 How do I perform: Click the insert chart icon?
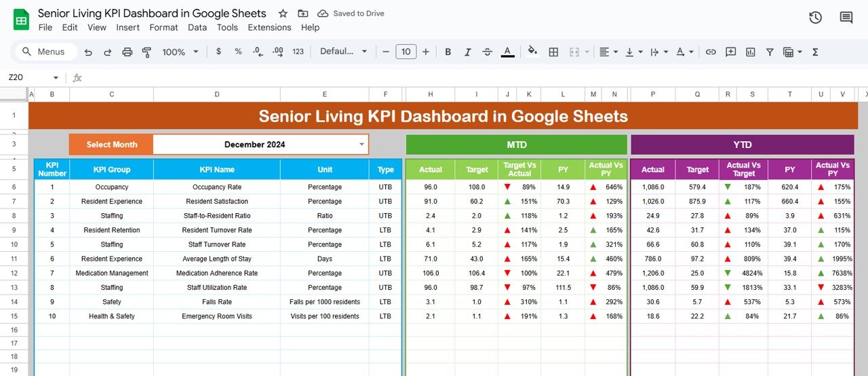click(x=750, y=52)
